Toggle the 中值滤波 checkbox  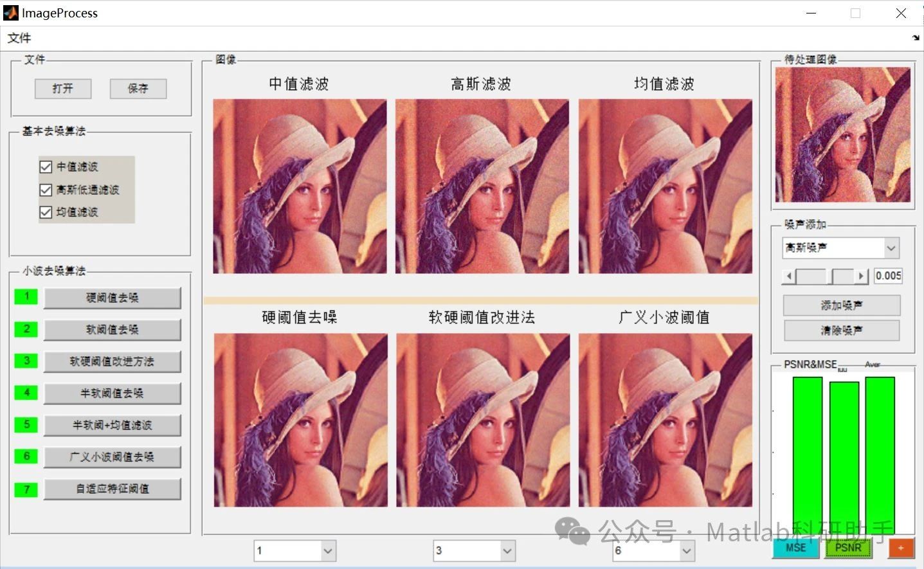click(x=46, y=167)
